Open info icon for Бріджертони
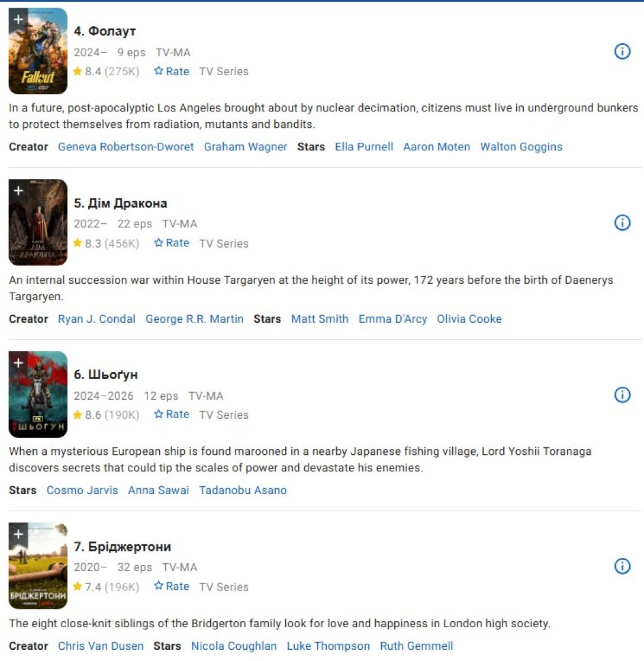The image size is (644, 661). [622, 566]
